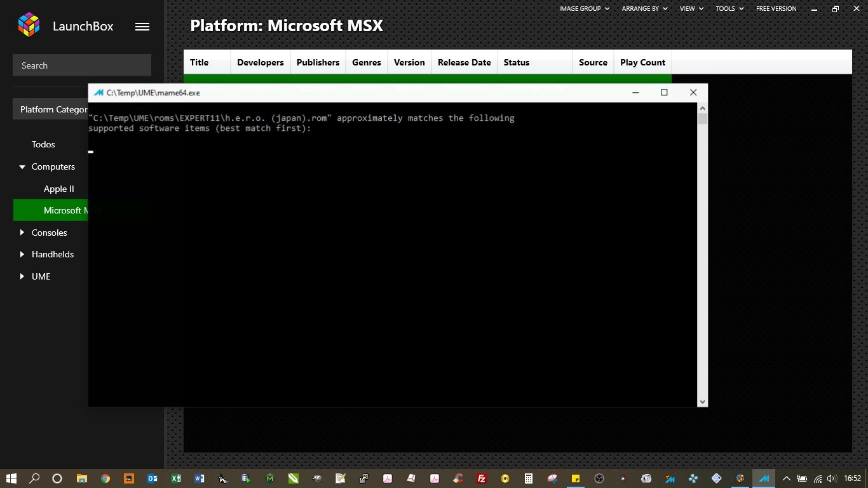Open the volume tray icon

point(831,478)
